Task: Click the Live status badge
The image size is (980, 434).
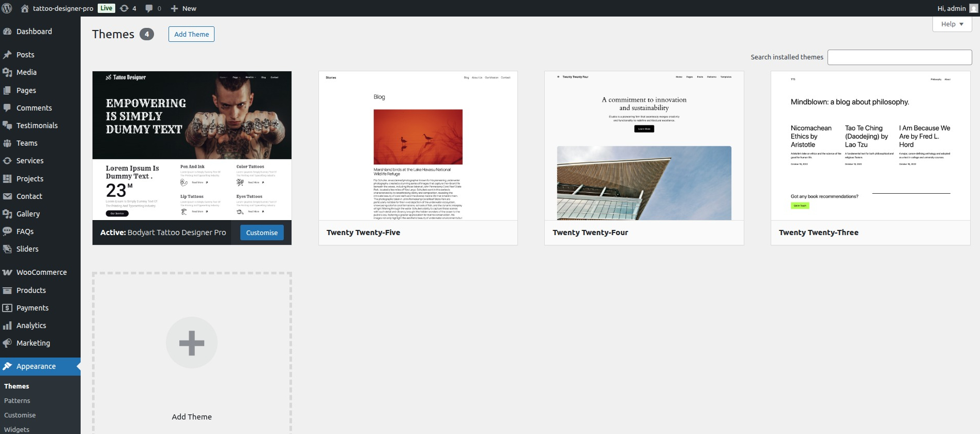Action: [106, 8]
